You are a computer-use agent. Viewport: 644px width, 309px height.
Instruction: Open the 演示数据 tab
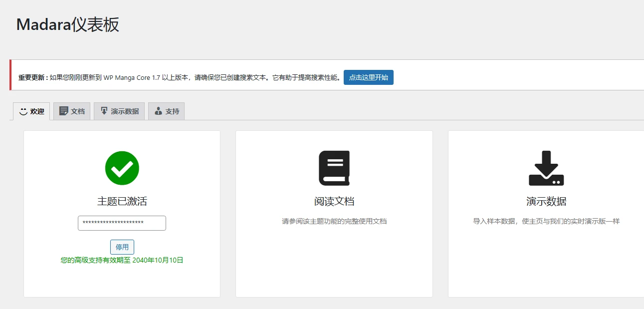[119, 110]
